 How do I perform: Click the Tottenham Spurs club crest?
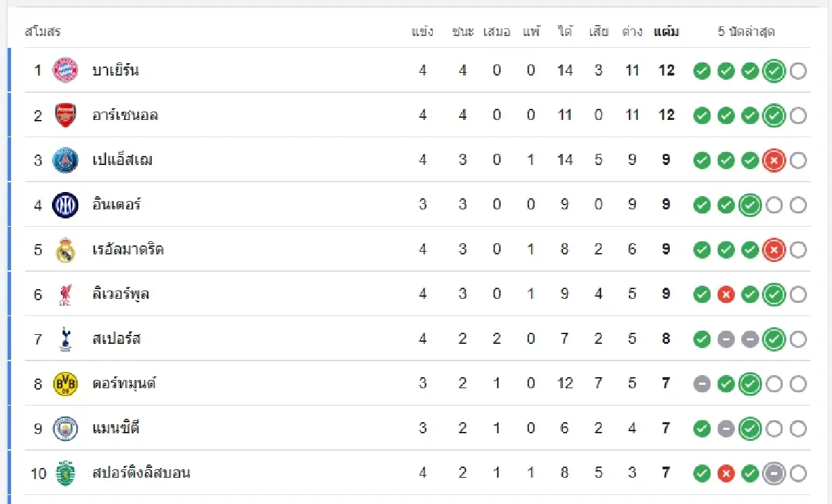pos(66,339)
